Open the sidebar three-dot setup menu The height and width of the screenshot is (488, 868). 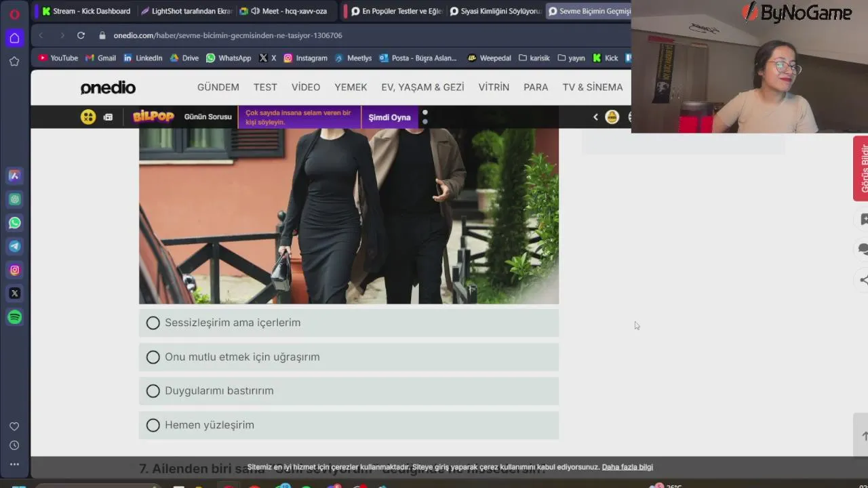pos(14,464)
